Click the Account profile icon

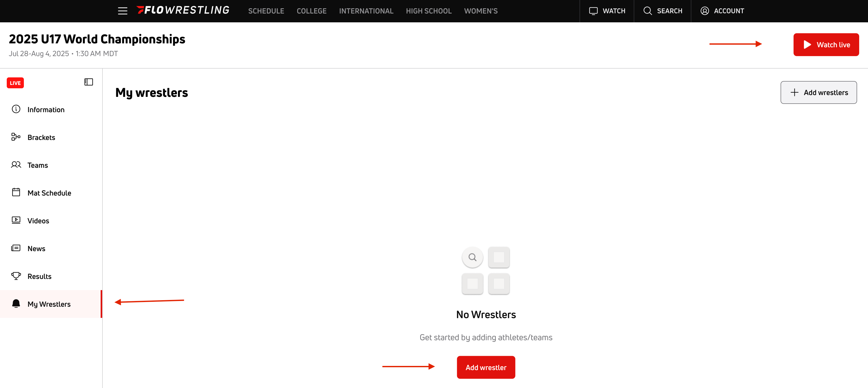pyautogui.click(x=705, y=11)
